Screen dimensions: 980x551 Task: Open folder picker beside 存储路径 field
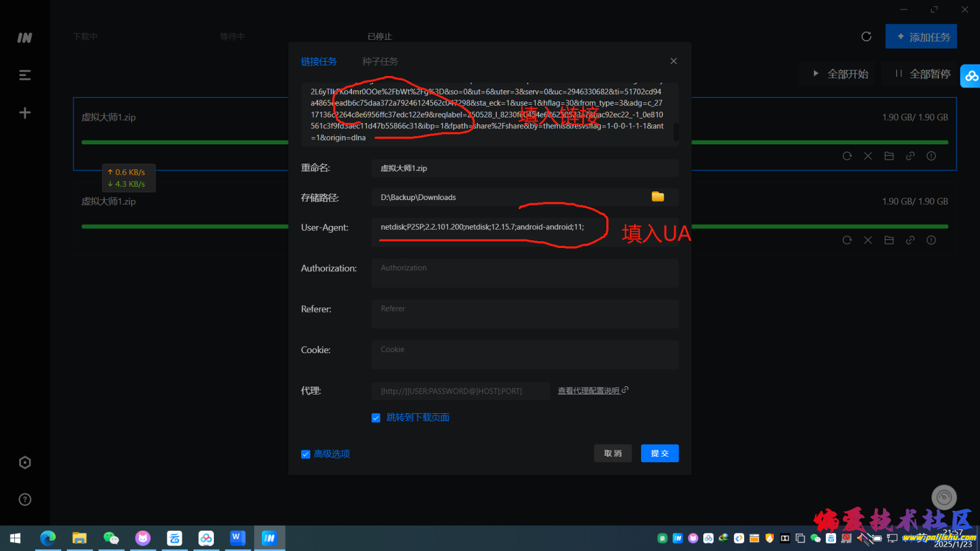click(x=657, y=196)
